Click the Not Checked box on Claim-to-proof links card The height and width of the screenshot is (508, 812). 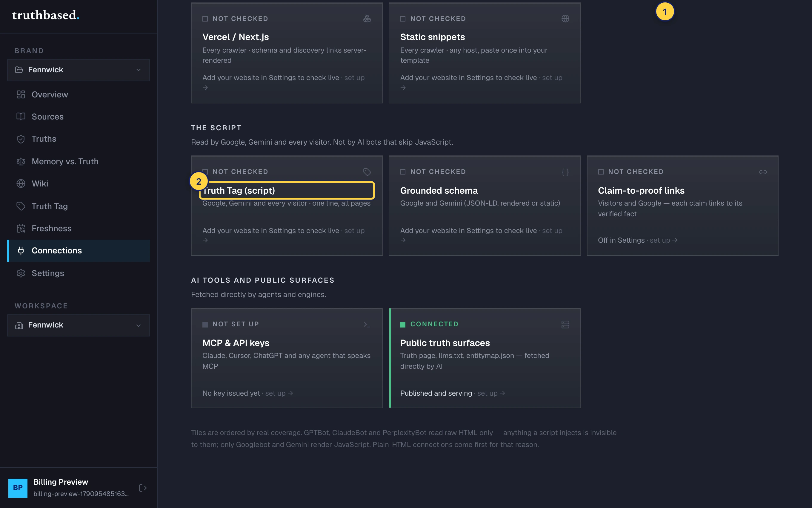(601, 172)
